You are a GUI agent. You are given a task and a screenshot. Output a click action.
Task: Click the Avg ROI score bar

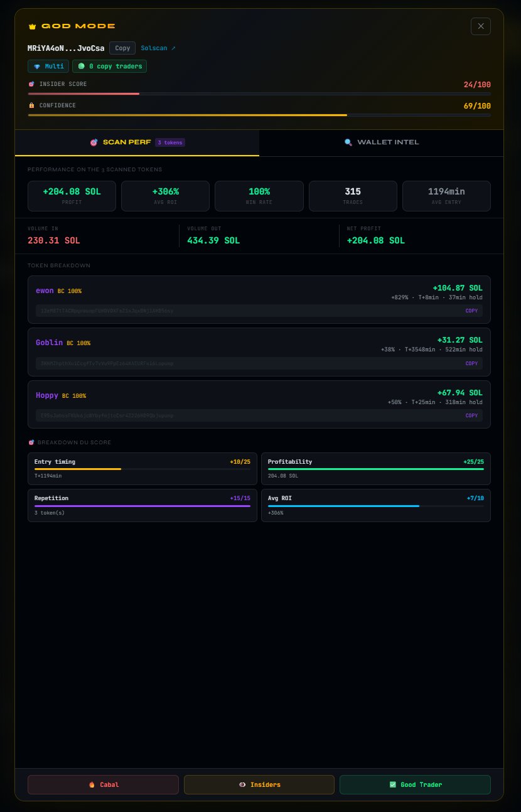tap(376, 505)
